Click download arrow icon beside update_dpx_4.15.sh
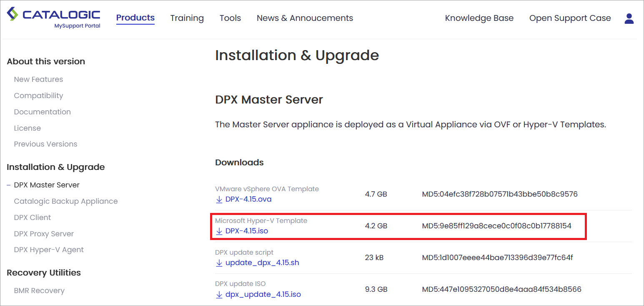 [219, 263]
